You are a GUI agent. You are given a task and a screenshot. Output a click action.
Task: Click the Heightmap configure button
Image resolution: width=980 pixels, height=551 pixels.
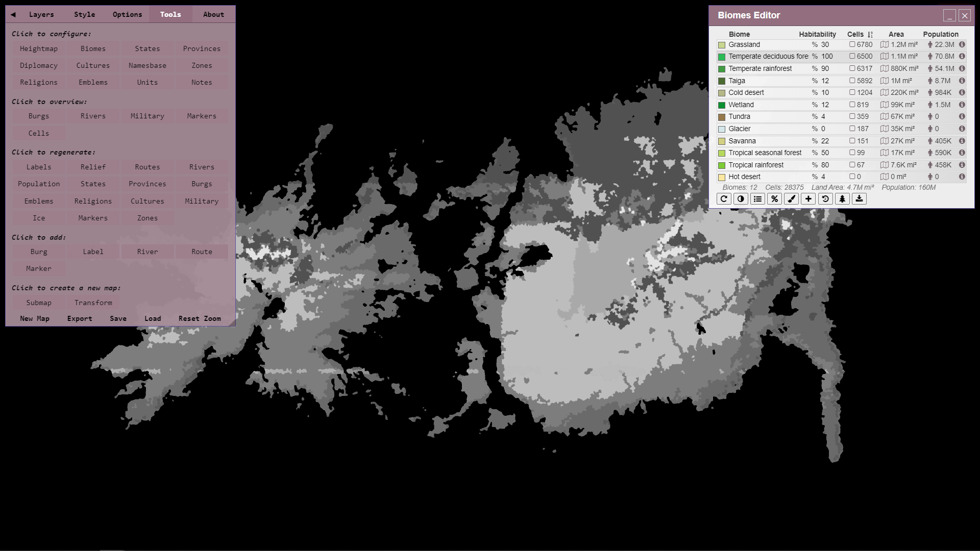(39, 48)
